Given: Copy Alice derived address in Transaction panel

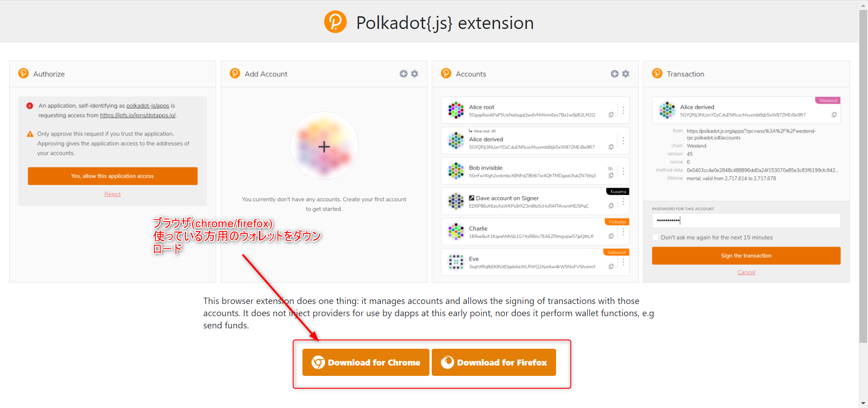Looking at the screenshot, I should [834, 115].
